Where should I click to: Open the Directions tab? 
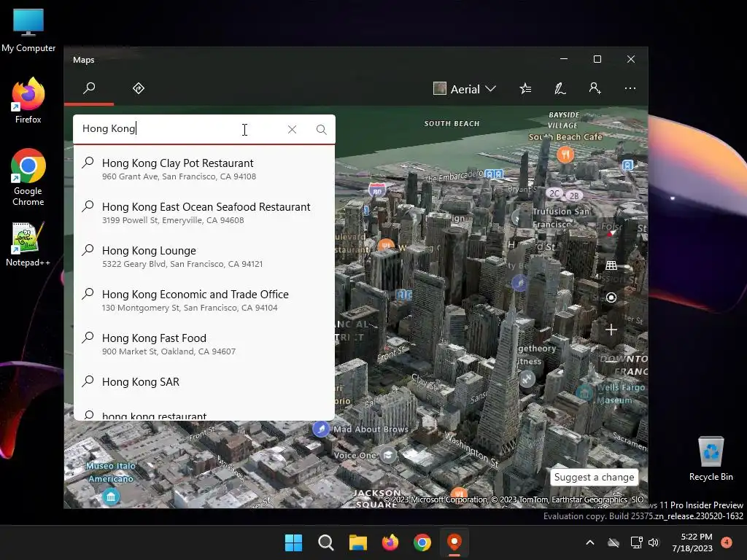tap(139, 88)
